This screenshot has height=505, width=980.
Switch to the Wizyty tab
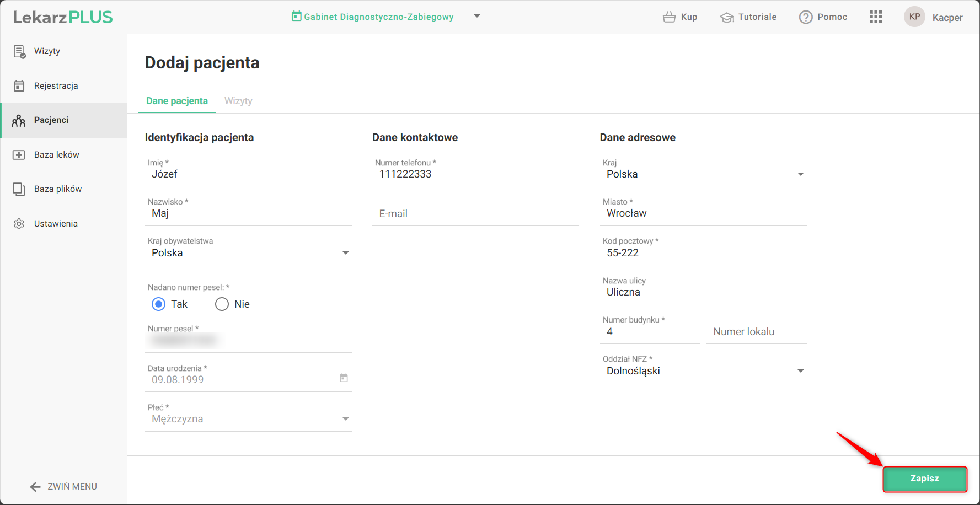(238, 101)
